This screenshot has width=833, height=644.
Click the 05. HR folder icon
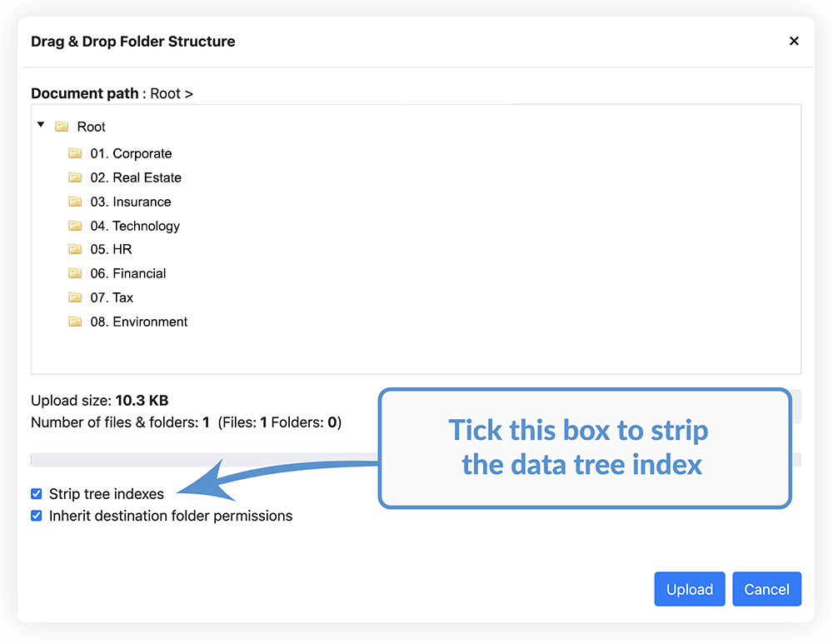pos(75,249)
